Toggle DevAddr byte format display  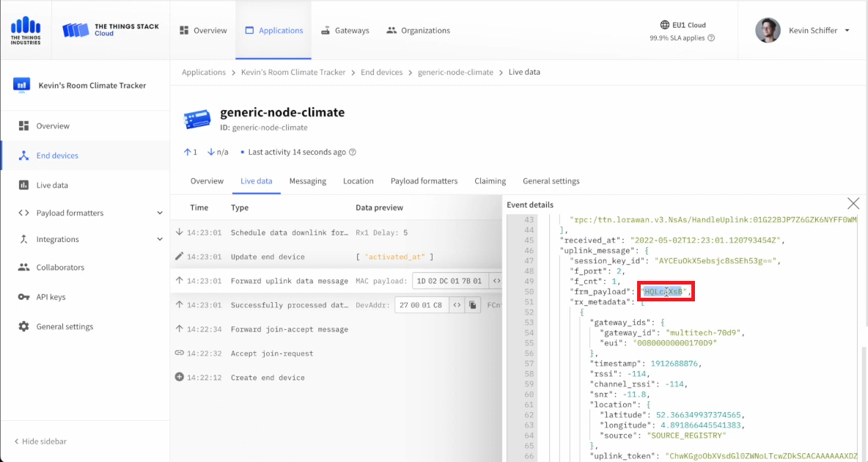pyautogui.click(x=457, y=305)
